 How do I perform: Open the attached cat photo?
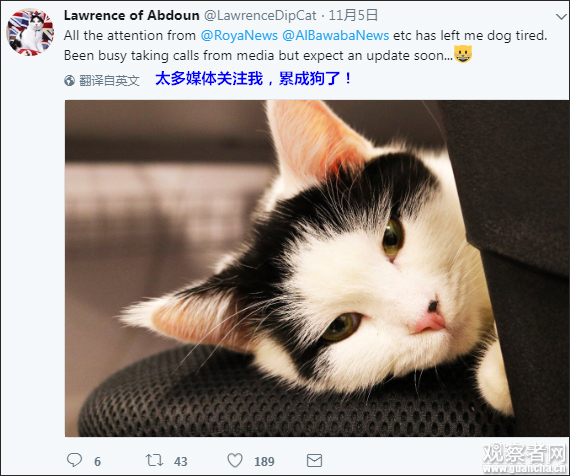(x=317, y=268)
